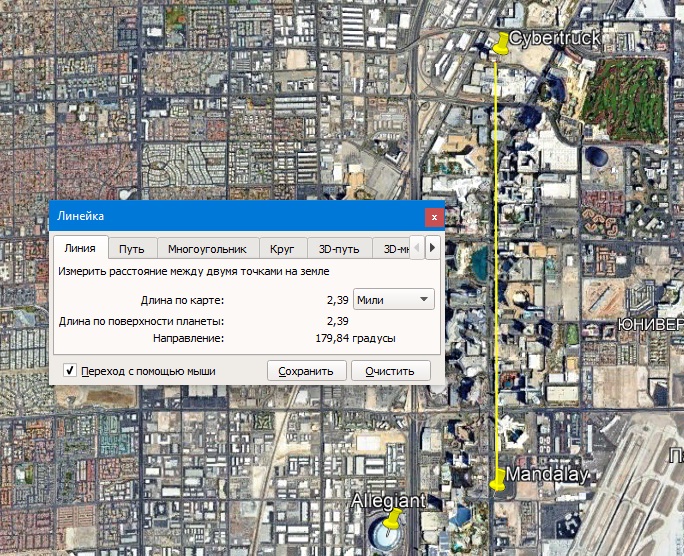684x556 pixels.
Task: Open the Мили units dropdown
Action: (393, 300)
